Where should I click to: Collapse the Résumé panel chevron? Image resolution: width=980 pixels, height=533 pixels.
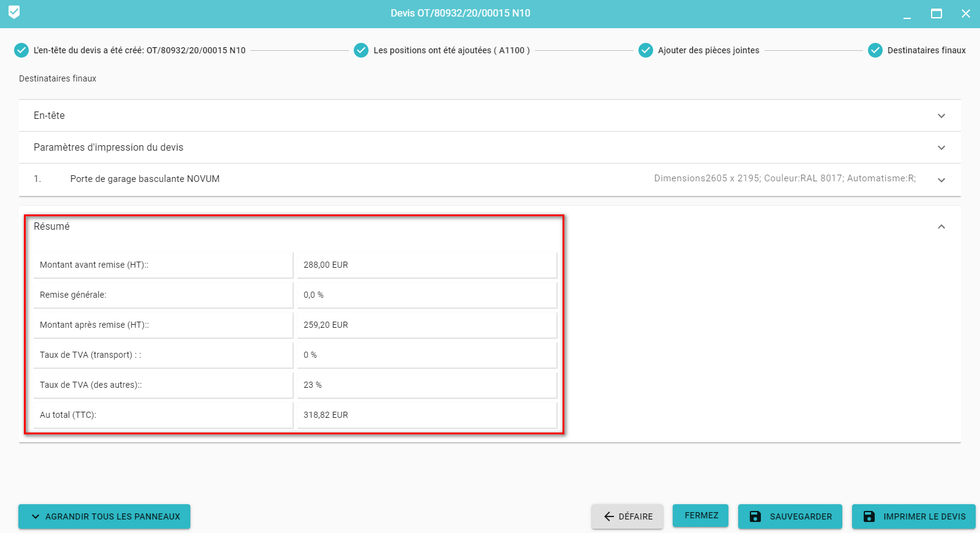941,227
